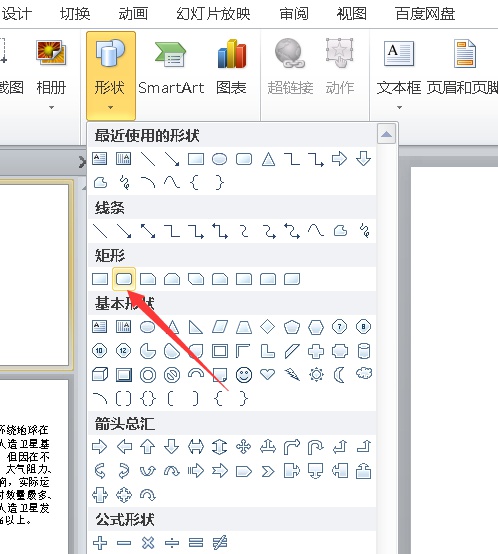Select the plus sign in 公式形状
Screen dimensions: 498x554
coord(100,542)
